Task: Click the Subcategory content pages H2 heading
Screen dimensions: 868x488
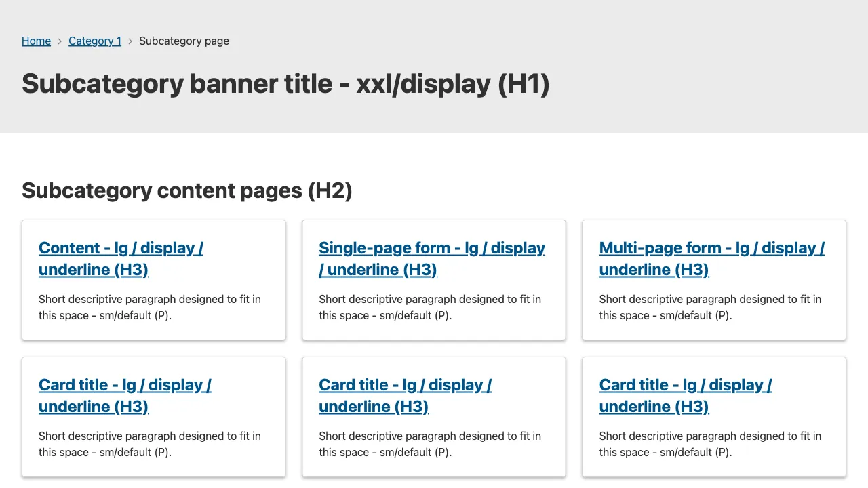Action: pyautogui.click(x=187, y=190)
